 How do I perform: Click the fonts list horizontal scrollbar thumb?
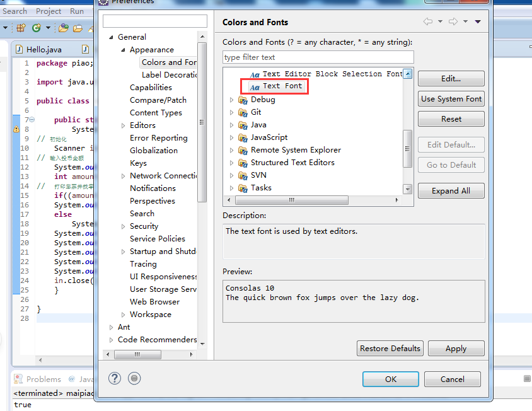292,200
